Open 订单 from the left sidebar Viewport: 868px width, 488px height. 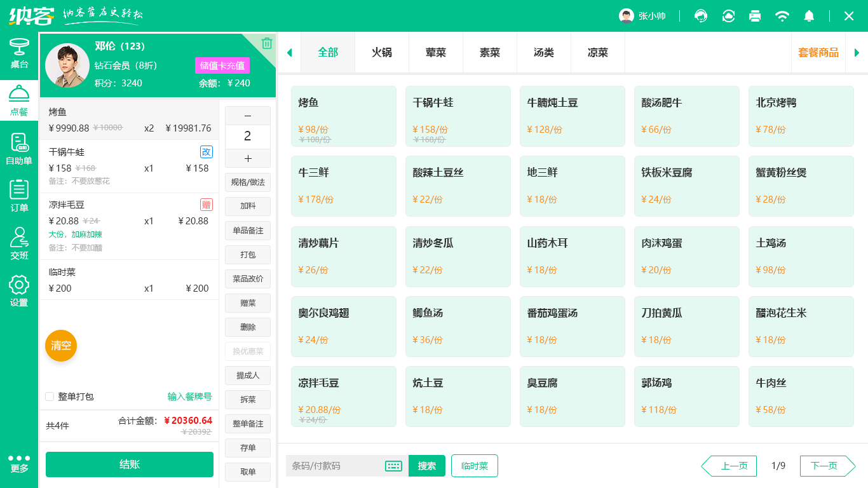[x=18, y=197]
